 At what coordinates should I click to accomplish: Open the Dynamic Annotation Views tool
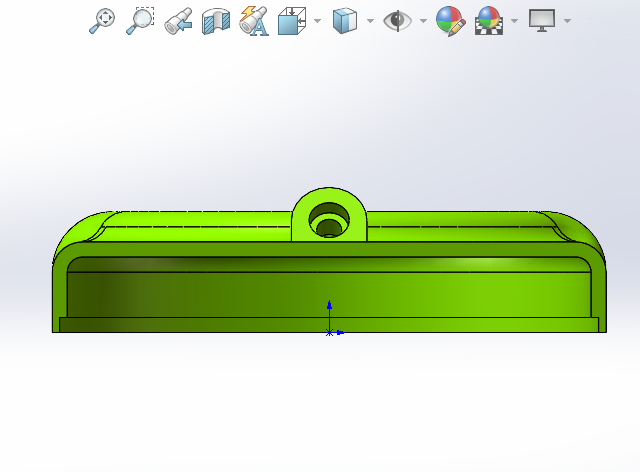(254, 21)
